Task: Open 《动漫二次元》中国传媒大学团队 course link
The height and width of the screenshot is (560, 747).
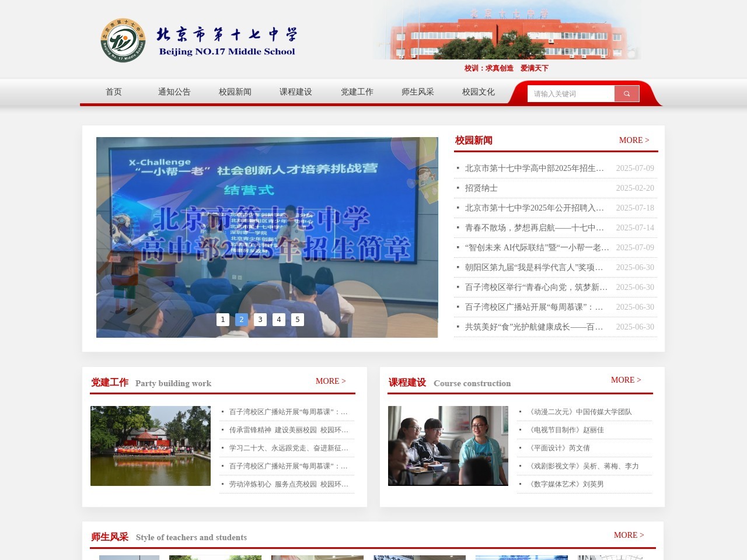Action: pos(580,412)
